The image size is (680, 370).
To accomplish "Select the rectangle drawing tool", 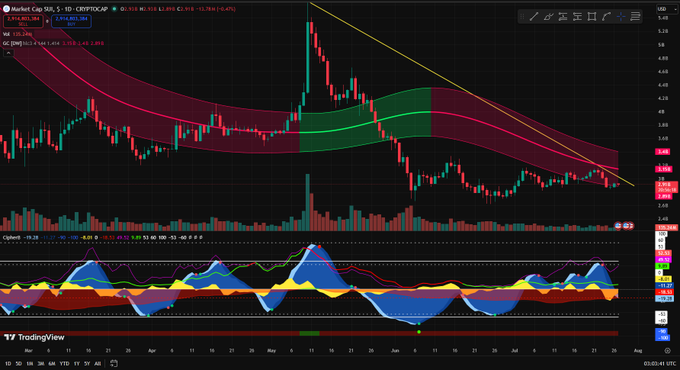I will pyautogui.click(x=592, y=16).
